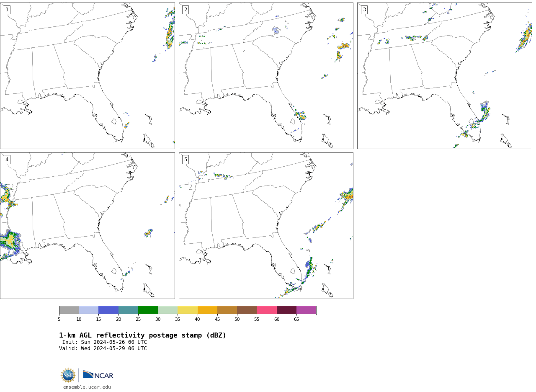This screenshot has width=536, height=392.
Task: Click the panel number 2 label
Action: pyautogui.click(x=186, y=10)
